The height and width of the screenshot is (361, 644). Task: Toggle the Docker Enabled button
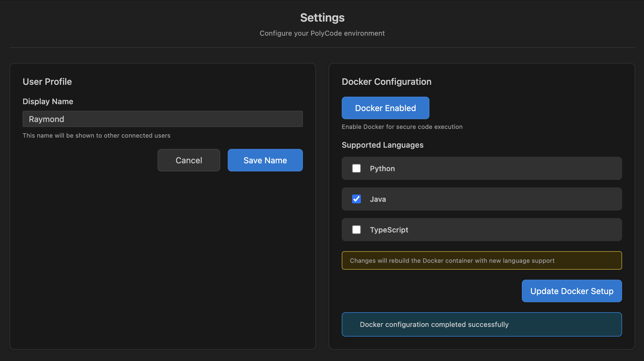coord(385,108)
